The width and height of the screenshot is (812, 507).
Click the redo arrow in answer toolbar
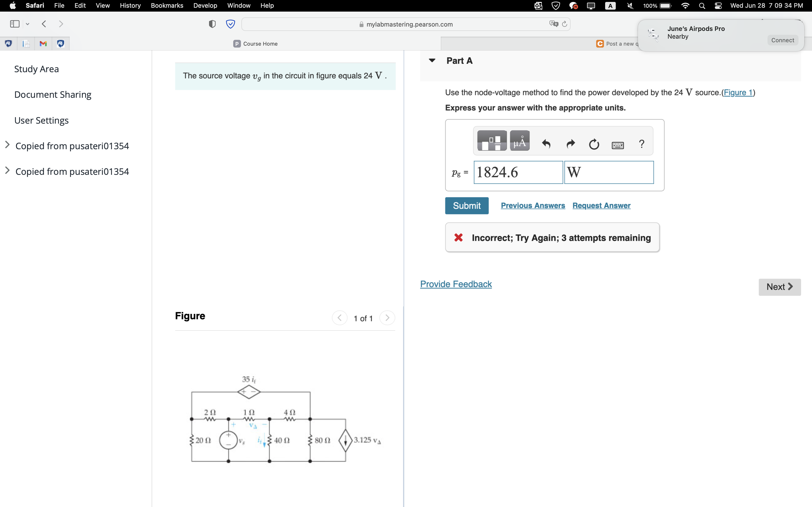pos(570,144)
